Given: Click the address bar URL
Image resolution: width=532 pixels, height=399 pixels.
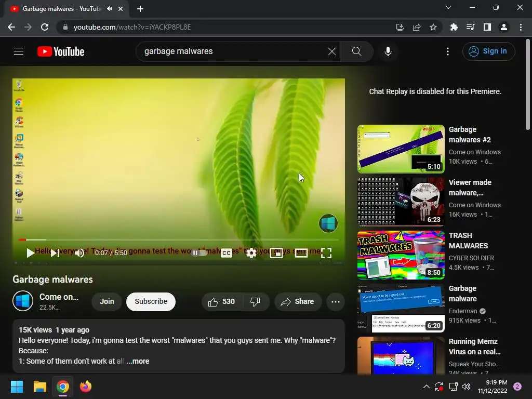Looking at the screenshot, I should click(132, 27).
